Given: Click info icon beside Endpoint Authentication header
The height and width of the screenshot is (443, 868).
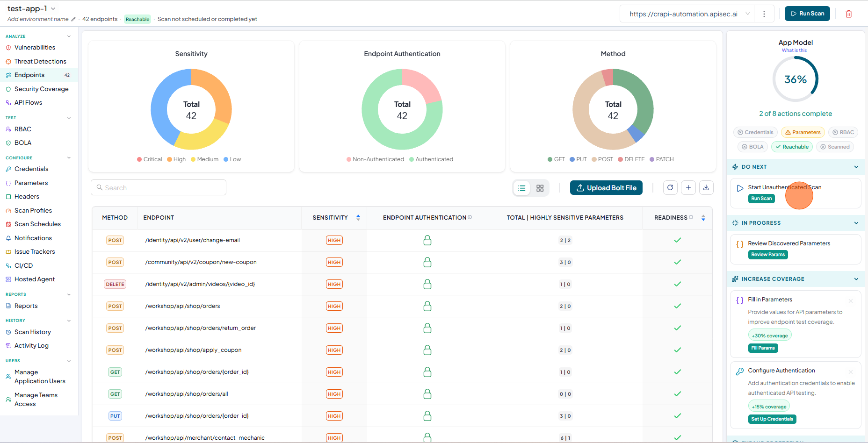Looking at the screenshot, I should 470,217.
